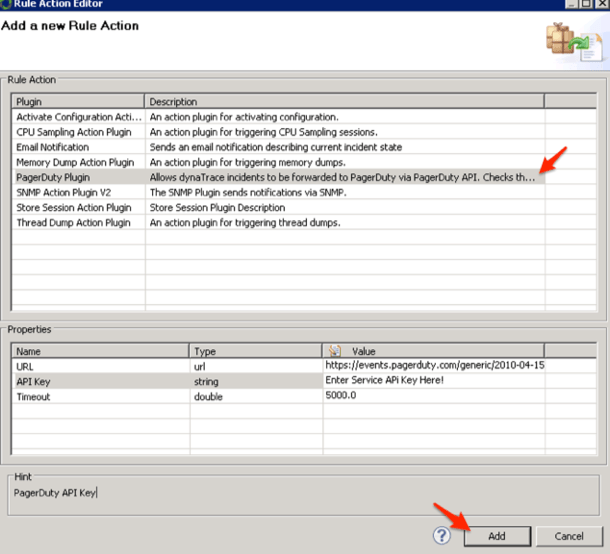Edit the Timeout value field
Viewport: 610px width, 554px height.
pos(433,396)
